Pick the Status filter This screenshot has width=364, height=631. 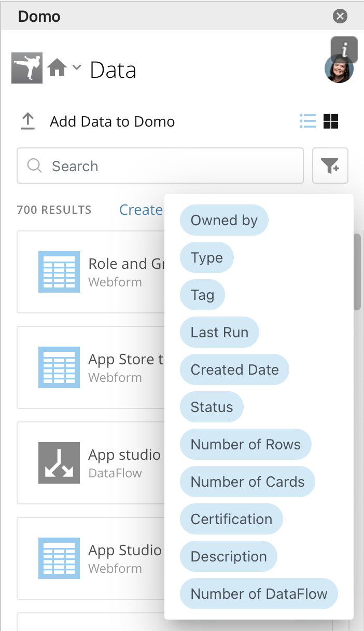[212, 407]
